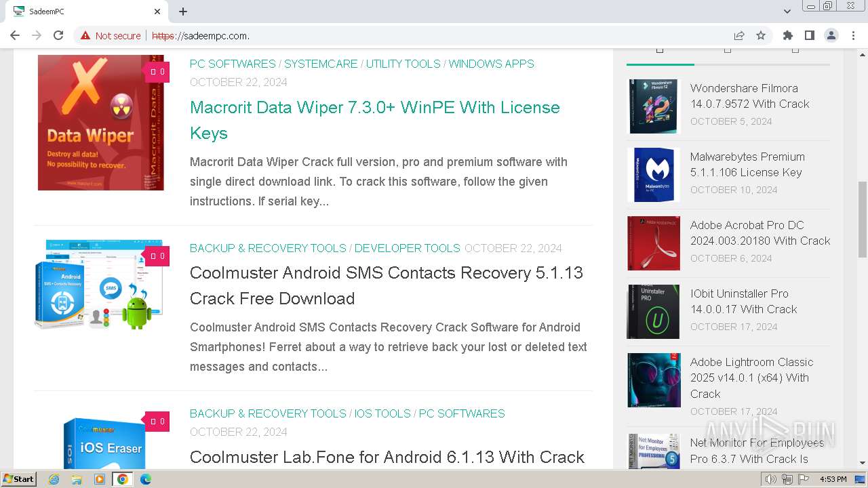Open the Chrome three-dot menu

pos(853,35)
